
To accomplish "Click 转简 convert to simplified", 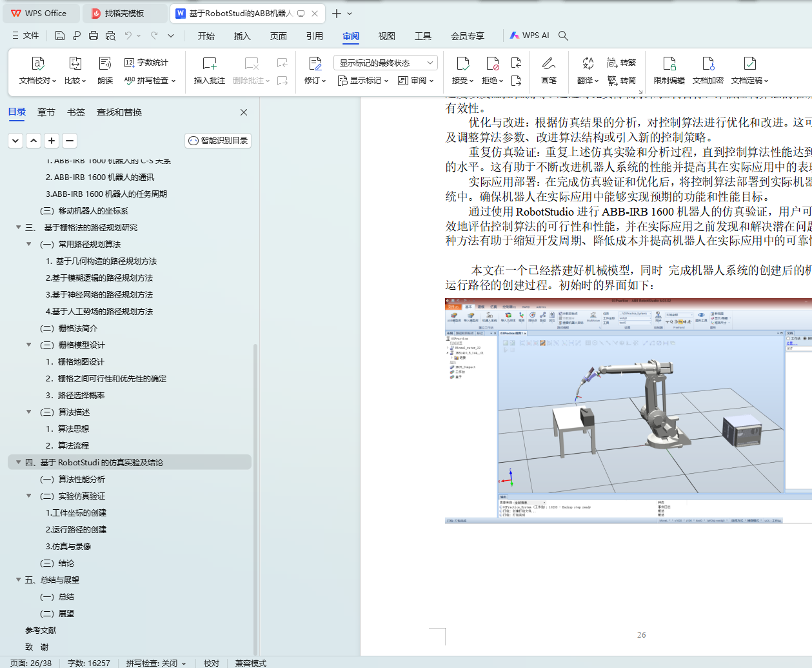I will (622, 81).
